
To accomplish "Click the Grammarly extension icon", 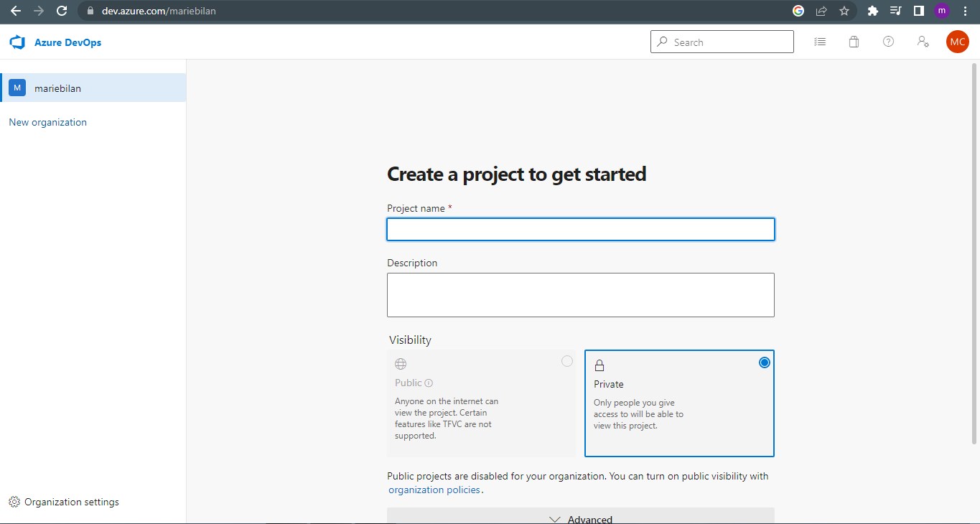I will tap(797, 11).
